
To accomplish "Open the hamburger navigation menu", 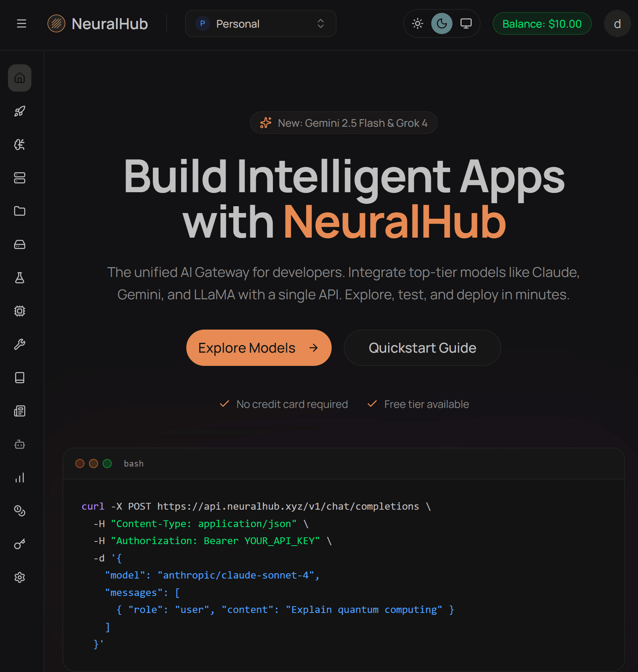I will coord(22,23).
